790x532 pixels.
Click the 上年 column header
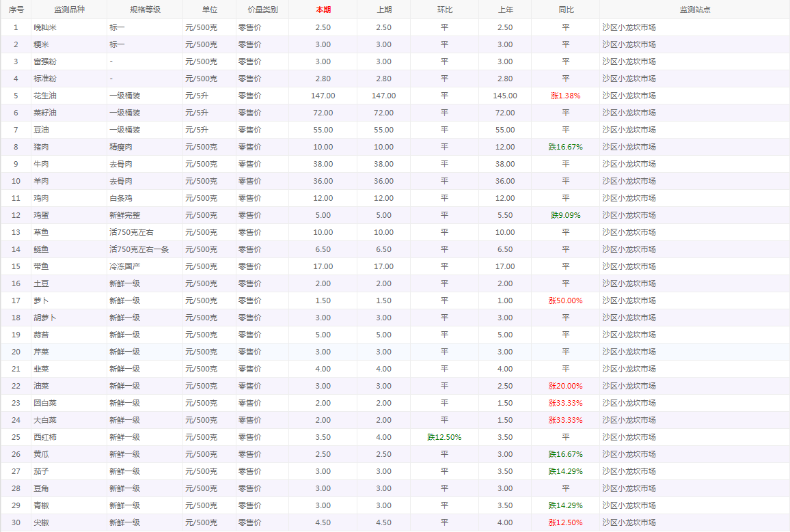(505, 10)
